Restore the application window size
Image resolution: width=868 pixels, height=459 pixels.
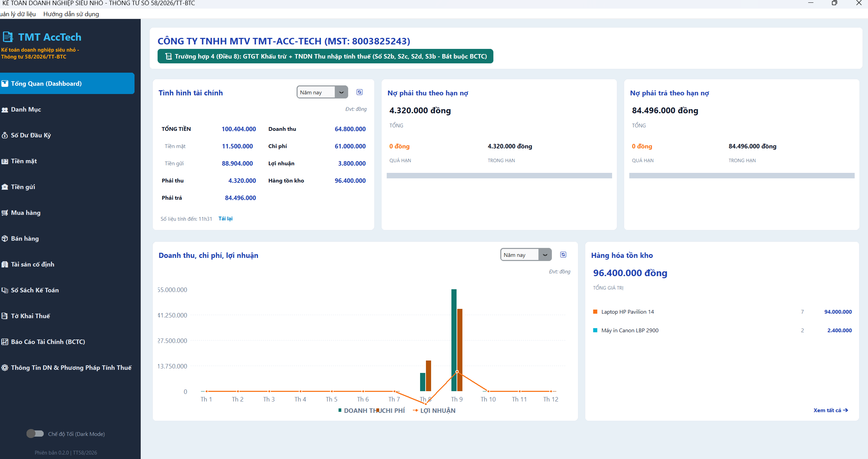(834, 3)
